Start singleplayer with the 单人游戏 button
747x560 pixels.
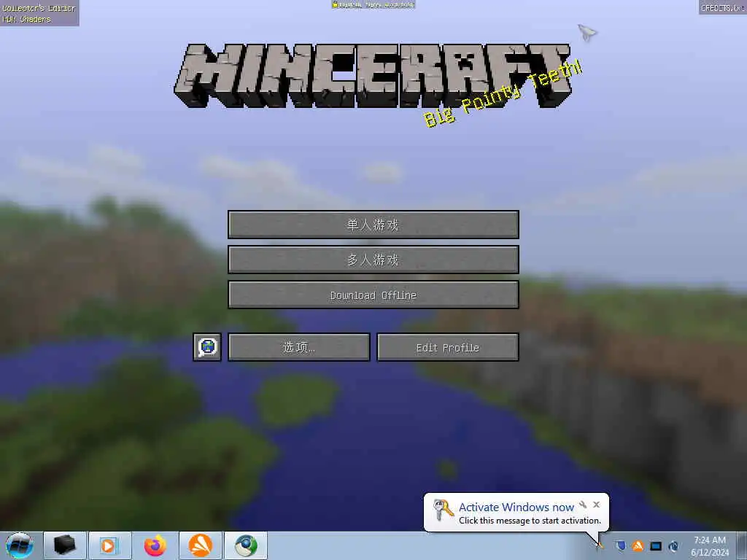click(373, 225)
